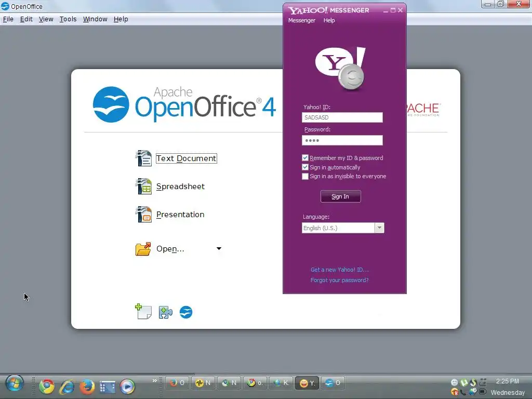
Task: Click the network globe tray icon
Action: pyautogui.click(x=473, y=392)
